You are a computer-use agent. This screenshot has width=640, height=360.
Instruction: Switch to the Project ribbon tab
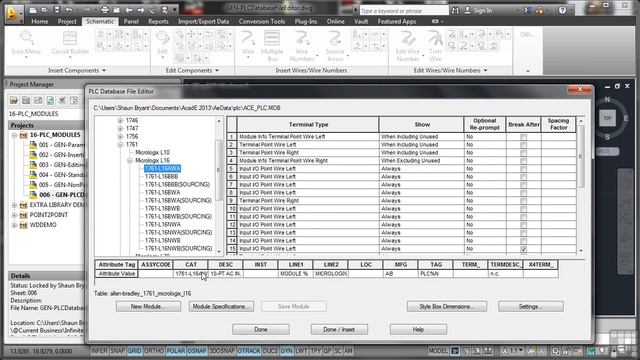(67, 21)
